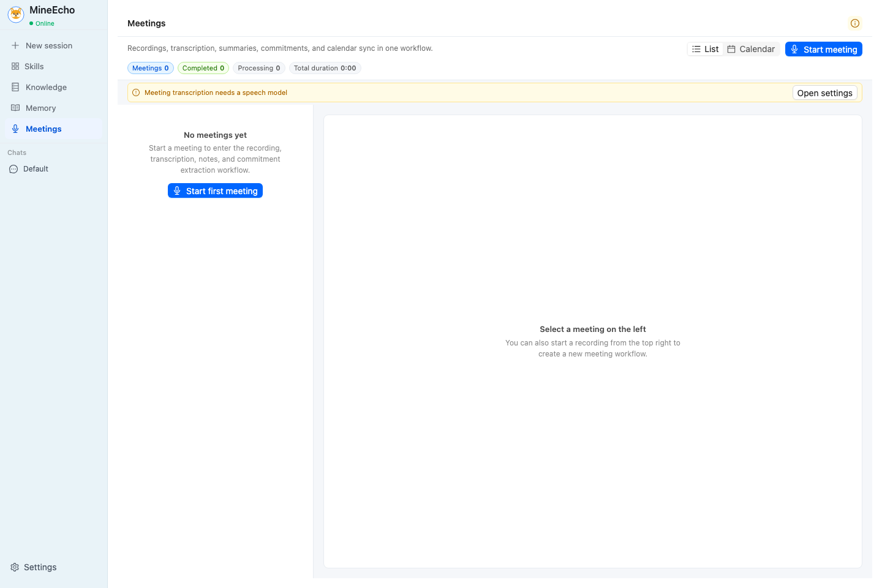882x588 pixels.
Task: Click the Settings gear icon
Action: 15,567
